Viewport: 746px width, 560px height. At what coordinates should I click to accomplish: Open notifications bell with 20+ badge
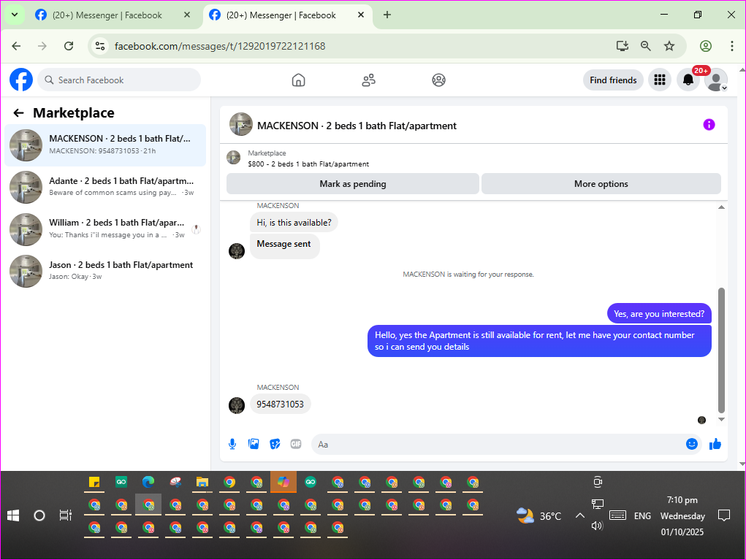[x=688, y=80]
